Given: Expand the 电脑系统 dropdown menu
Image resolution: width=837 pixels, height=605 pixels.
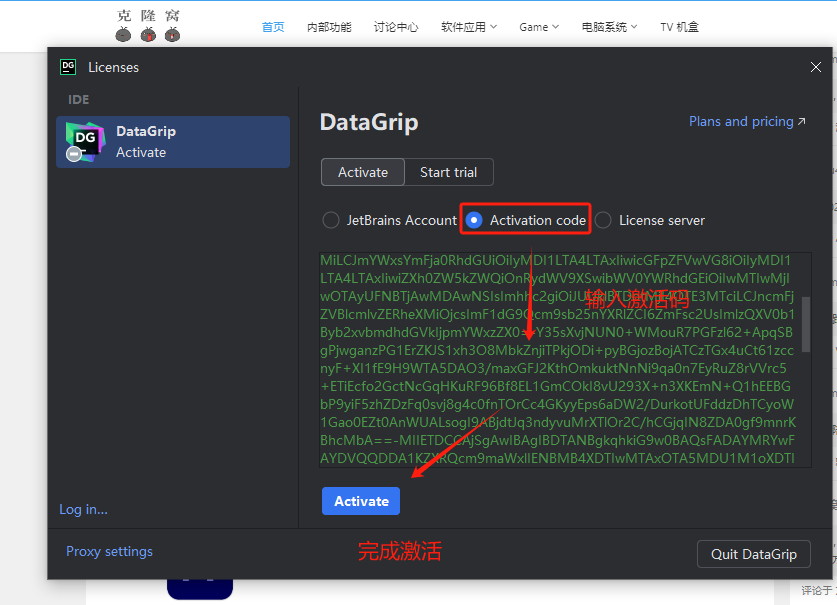Looking at the screenshot, I should pos(609,27).
